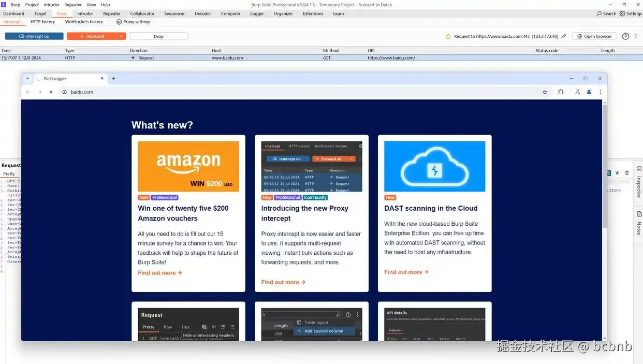Select the Pretty request view tab

pyautogui.click(x=9, y=174)
